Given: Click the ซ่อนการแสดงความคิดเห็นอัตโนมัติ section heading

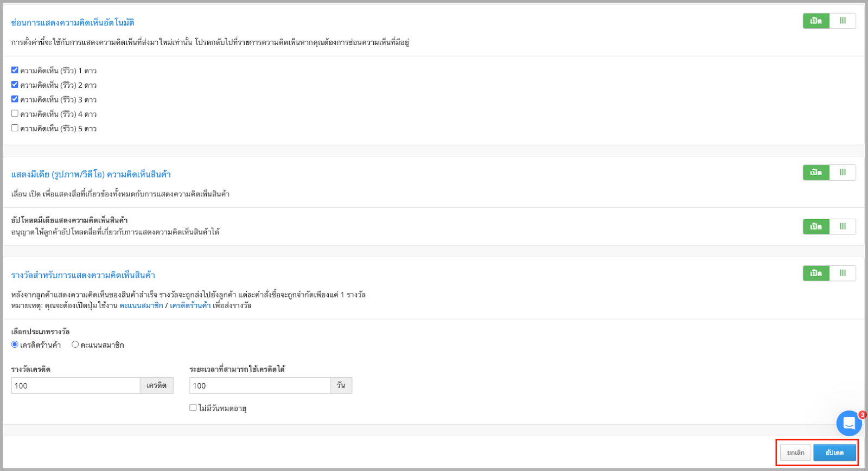Looking at the screenshot, I should pos(73,23).
